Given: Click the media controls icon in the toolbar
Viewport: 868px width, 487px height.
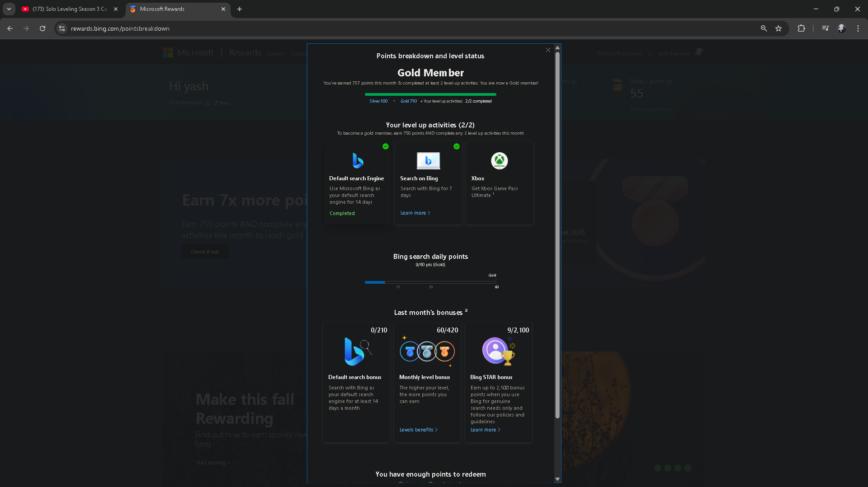Looking at the screenshot, I should coord(825,28).
